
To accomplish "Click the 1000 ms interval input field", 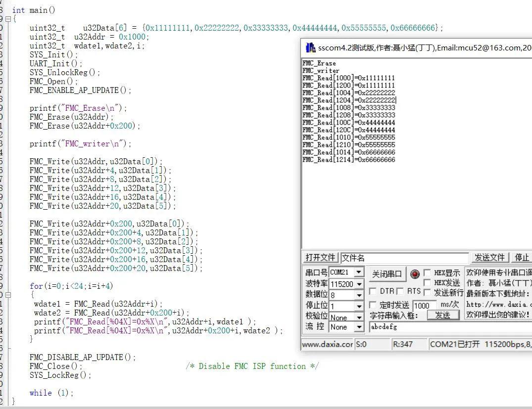I will tap(425, 306).
